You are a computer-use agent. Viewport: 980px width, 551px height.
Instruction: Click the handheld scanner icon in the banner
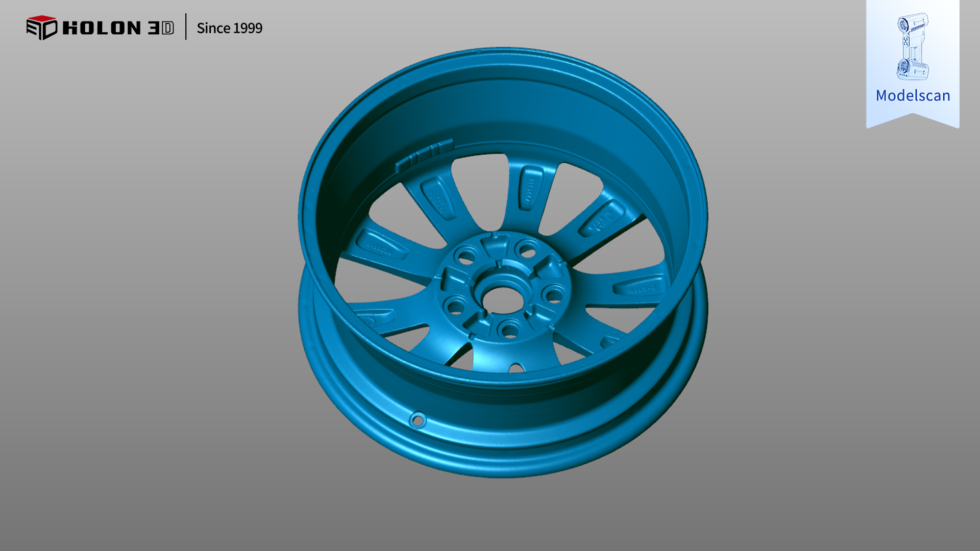tap(913, 46)
